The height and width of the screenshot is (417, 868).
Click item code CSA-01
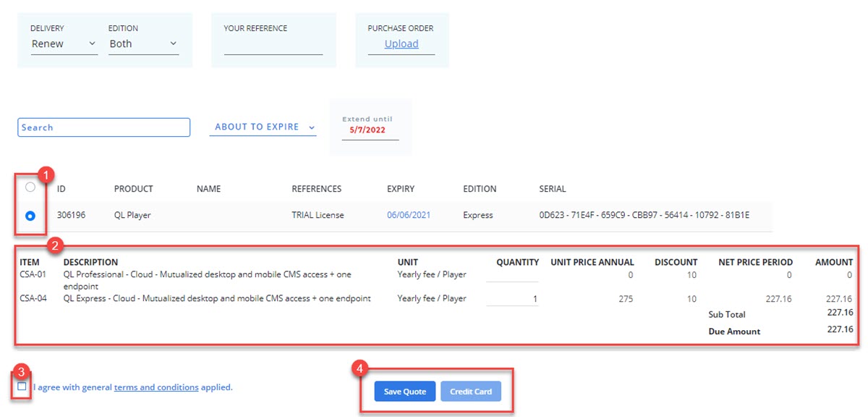33,274
